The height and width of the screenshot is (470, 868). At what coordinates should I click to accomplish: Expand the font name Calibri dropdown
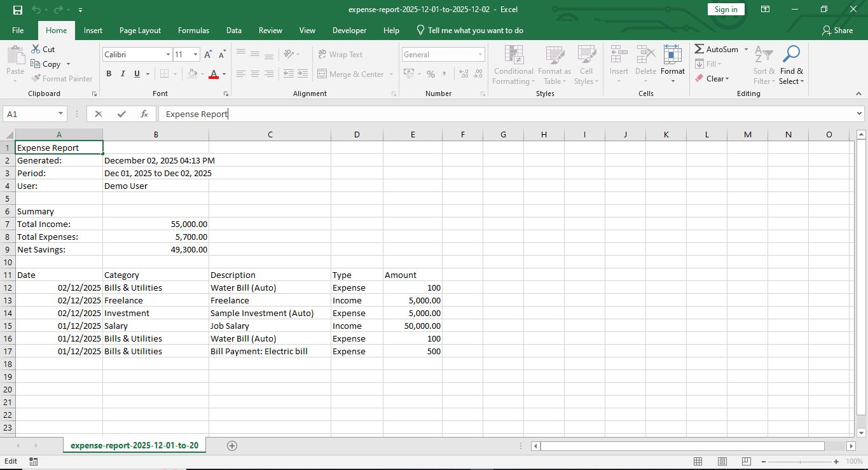(168, 55)
